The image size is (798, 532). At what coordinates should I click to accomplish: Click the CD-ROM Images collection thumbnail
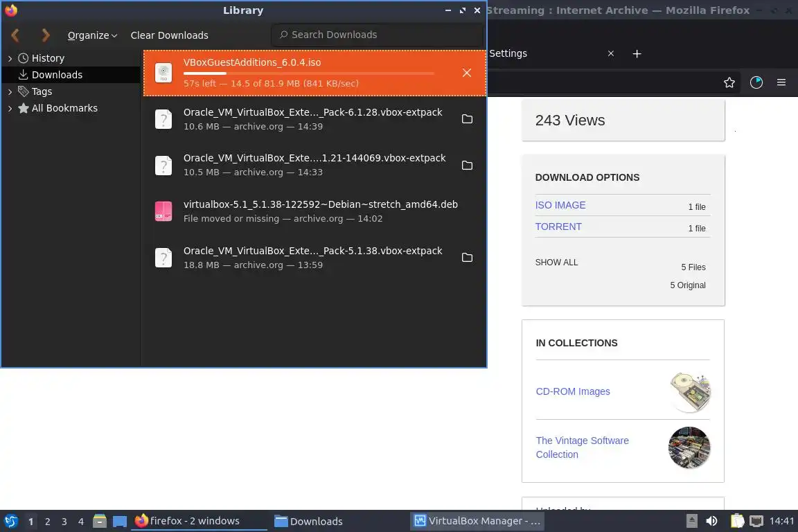point(690,391)
